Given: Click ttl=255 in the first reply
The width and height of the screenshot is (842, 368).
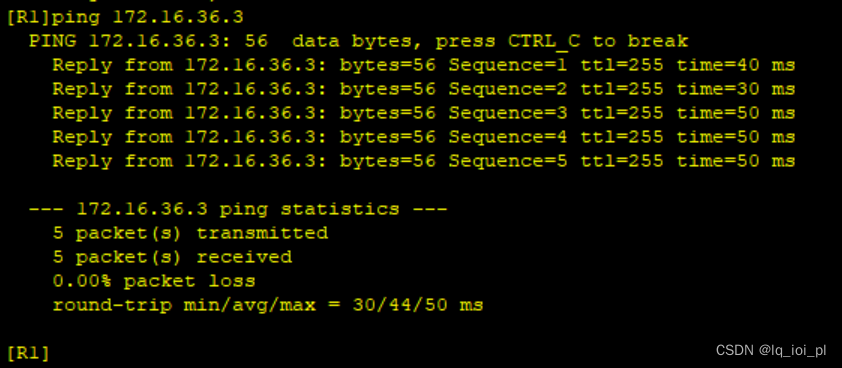Looking at the screenshot, I should point(622,66).
